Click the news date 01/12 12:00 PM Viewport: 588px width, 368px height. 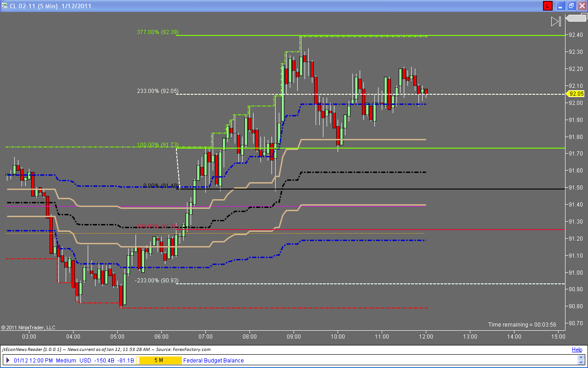(x=33, y=360)
